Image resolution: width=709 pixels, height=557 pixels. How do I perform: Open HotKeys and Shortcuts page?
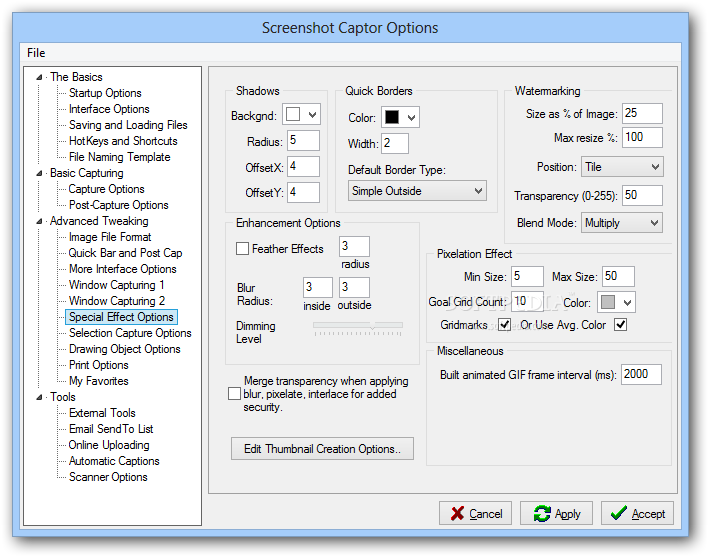point(123,141)
